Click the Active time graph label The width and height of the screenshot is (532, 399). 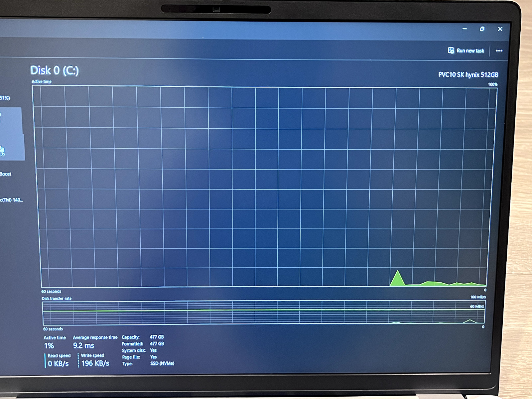pos(42,81)
